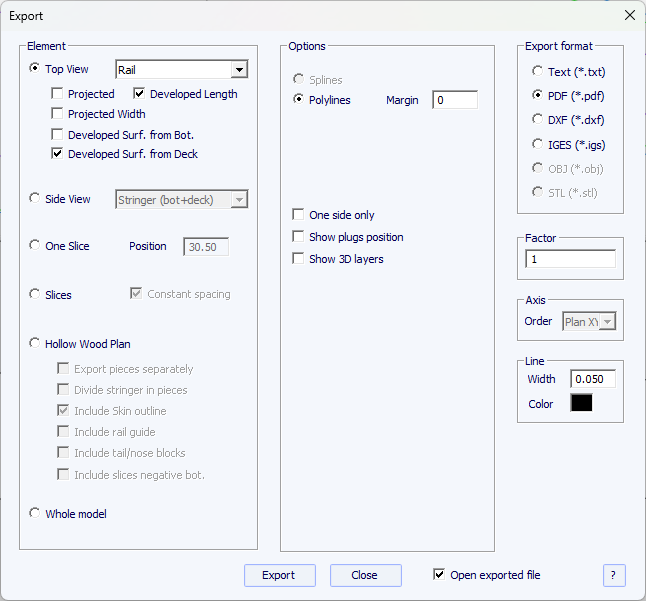The width and height of the screenshot is (646, 601).
Task: Click the Margin input field
Action: pyautogui.click(x=454, y=100)
